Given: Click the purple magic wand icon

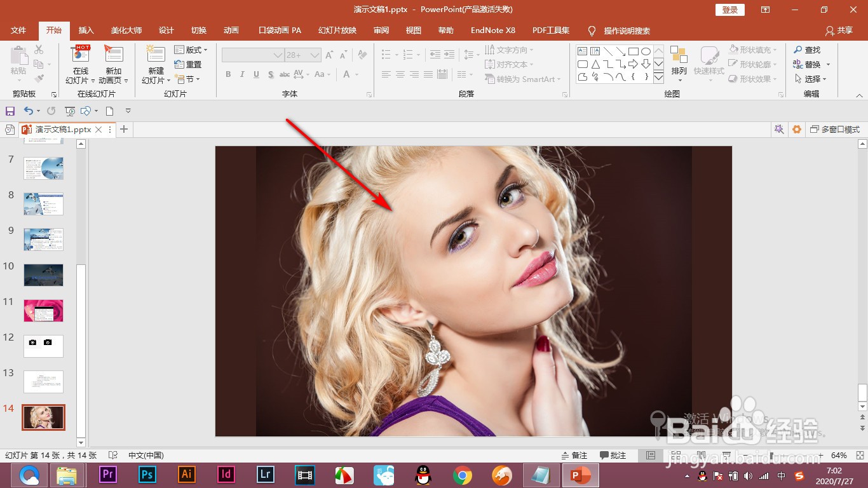Looking at the screenshot, I should coord(778,129).
